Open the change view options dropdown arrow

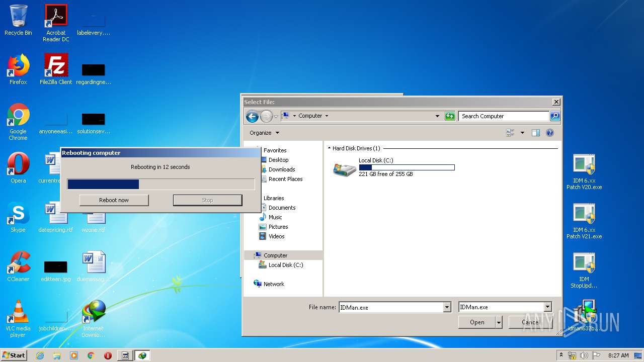[x=522, y=133]
